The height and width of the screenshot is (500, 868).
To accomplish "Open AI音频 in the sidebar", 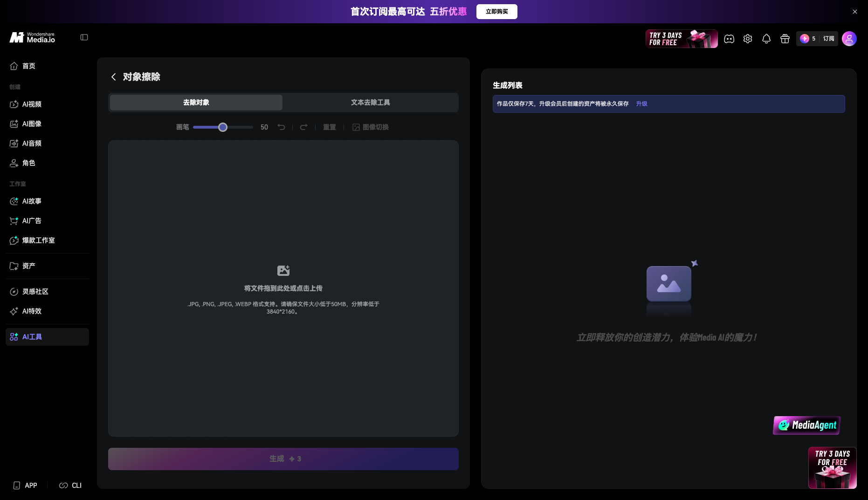I will pos(47,143).
